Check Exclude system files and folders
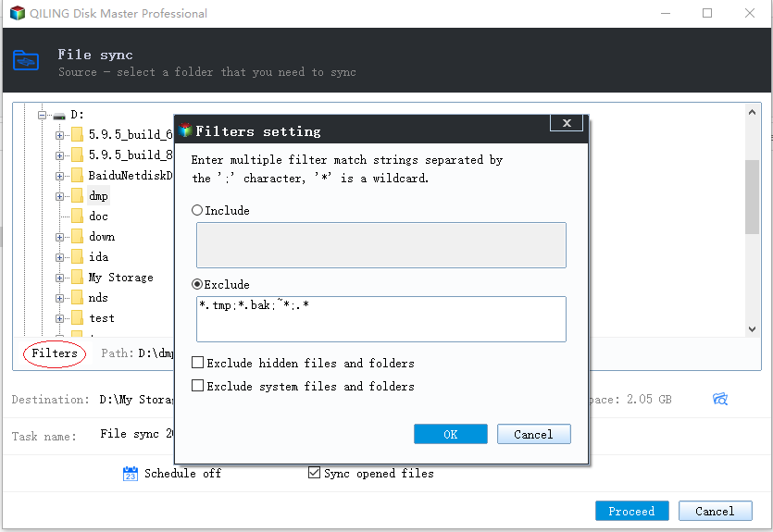The height and width of the screenshot is (532, 773). (198, 386)
